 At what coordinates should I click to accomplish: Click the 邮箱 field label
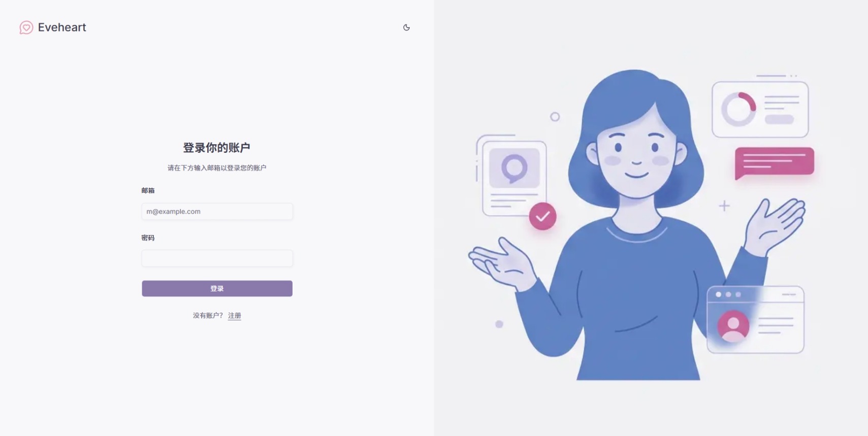pos(148,190)
